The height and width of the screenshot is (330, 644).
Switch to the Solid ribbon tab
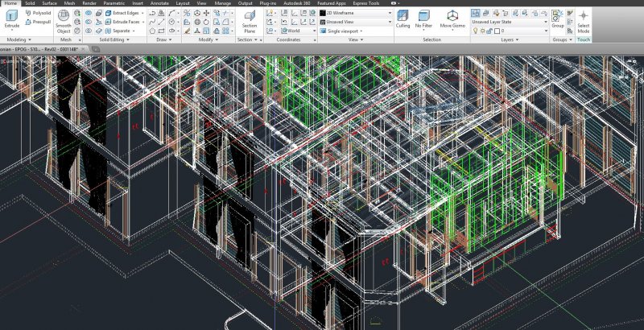[30, 3]
